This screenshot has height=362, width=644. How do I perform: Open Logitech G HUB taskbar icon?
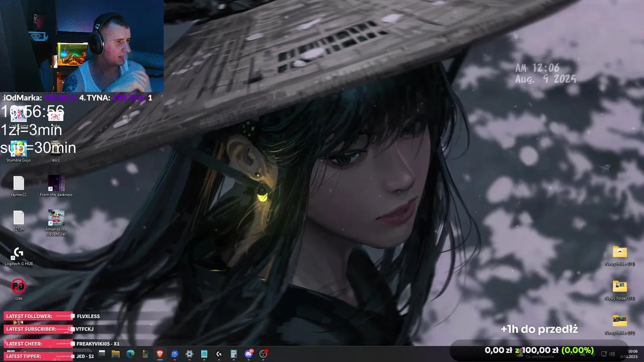219,354
